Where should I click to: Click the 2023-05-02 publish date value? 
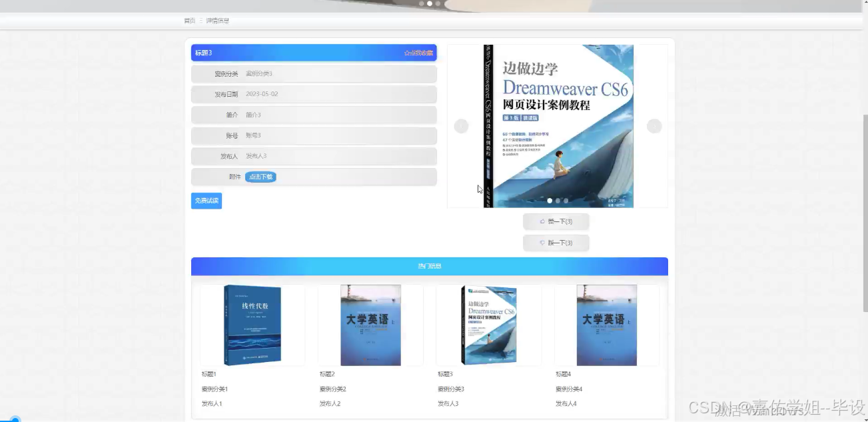point(262,94)
